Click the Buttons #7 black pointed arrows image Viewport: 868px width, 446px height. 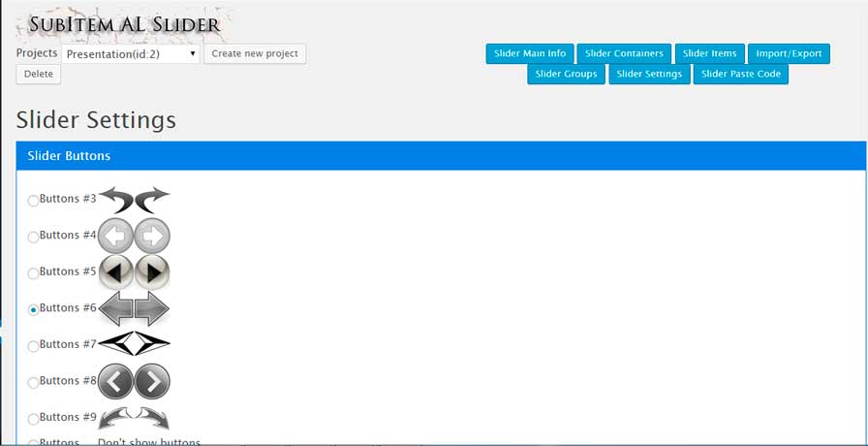click(134, 343)
